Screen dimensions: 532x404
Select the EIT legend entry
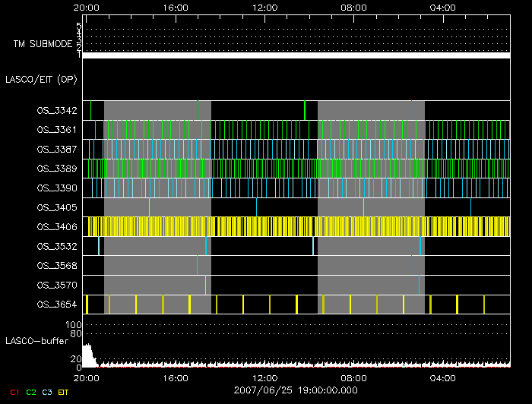[x=62, y=392]
